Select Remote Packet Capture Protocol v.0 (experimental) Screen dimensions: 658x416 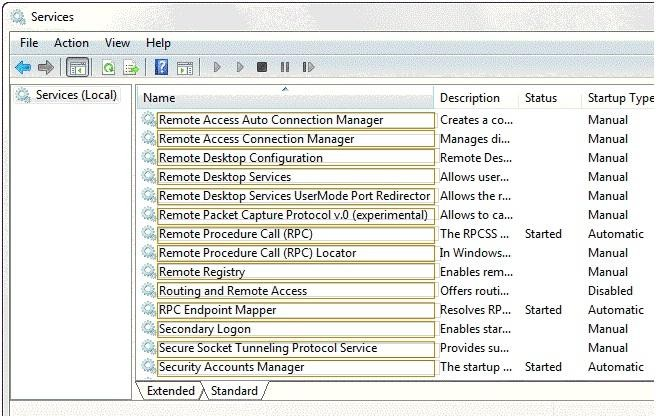(295, 215)
